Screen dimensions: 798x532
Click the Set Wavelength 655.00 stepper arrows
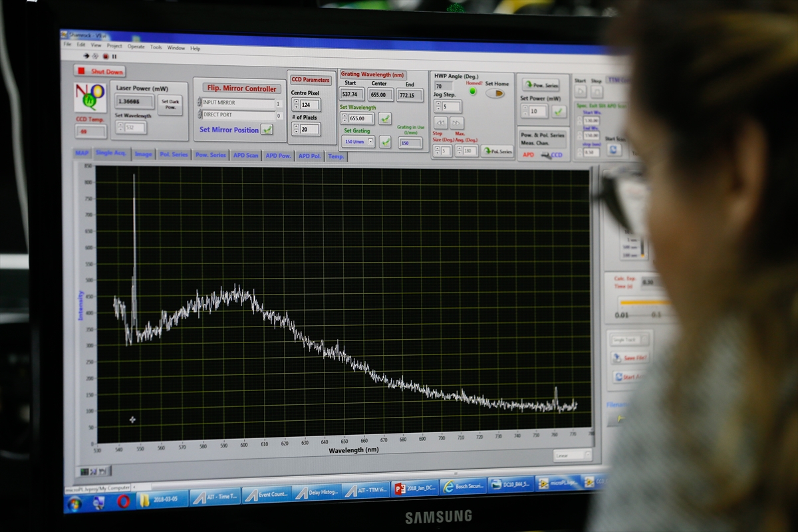point(343,118)
